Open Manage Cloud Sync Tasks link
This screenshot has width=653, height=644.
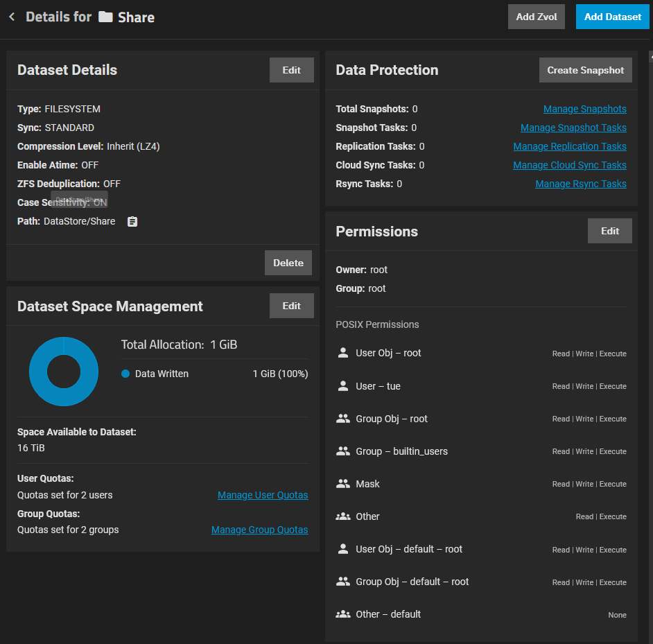[570, 166]
